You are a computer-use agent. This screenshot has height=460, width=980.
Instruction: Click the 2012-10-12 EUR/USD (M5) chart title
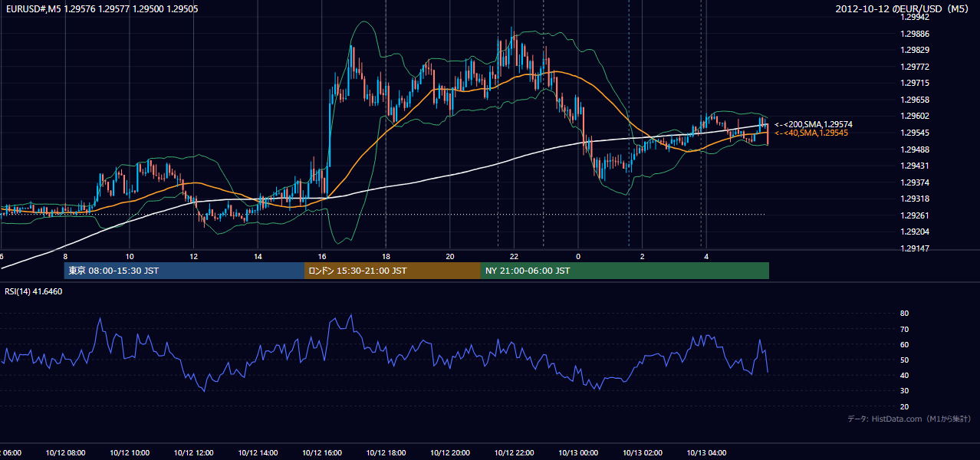(x=903, y=9)
